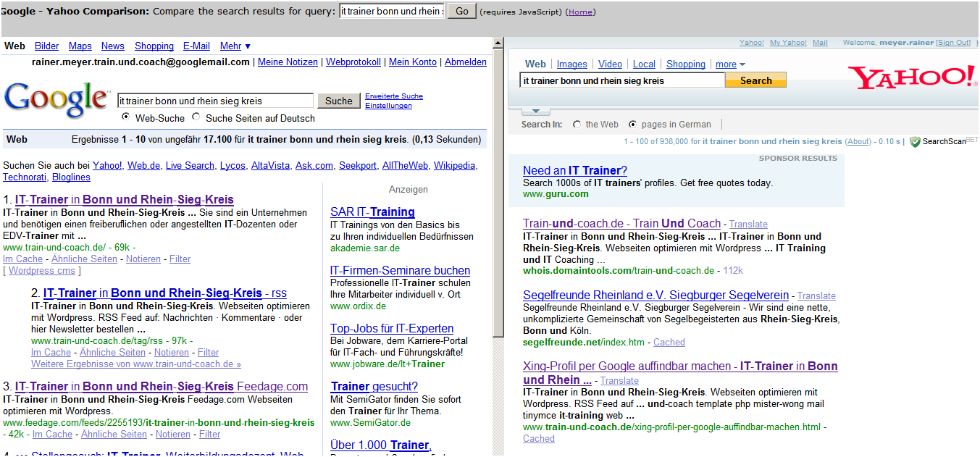Open Google Maps tab

(80, 46)
